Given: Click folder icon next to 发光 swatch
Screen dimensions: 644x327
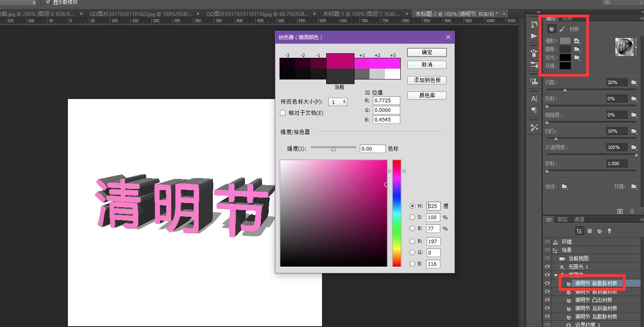Looking at the screenshot, I should tap(577, 57).
